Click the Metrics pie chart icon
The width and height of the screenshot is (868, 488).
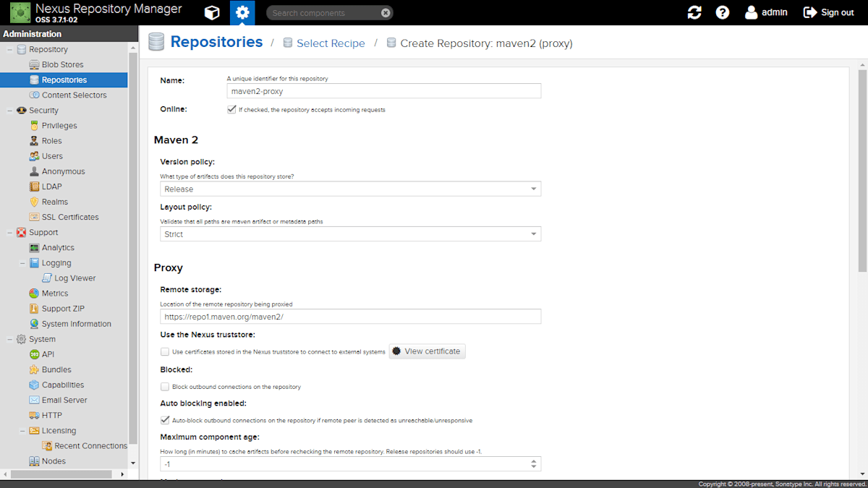pos(34,294)
